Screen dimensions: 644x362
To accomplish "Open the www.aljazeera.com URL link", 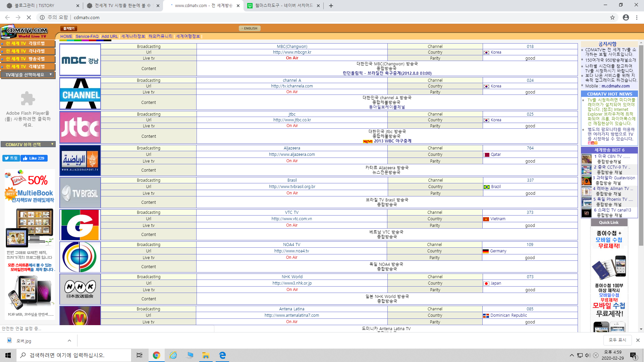I will pos(292,155).
